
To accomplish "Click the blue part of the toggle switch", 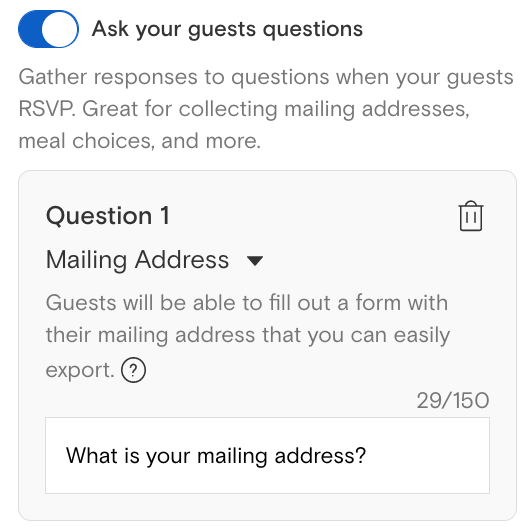I will click(x=30, y=29).
